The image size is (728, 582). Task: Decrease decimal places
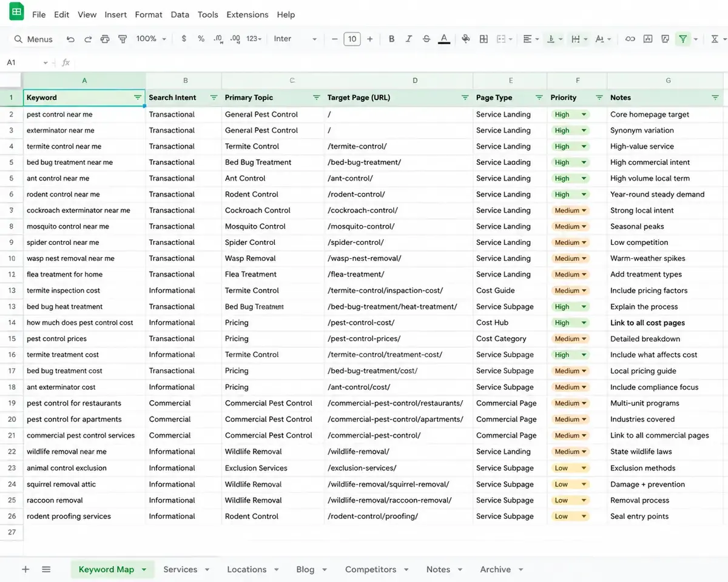click(218, 39)
